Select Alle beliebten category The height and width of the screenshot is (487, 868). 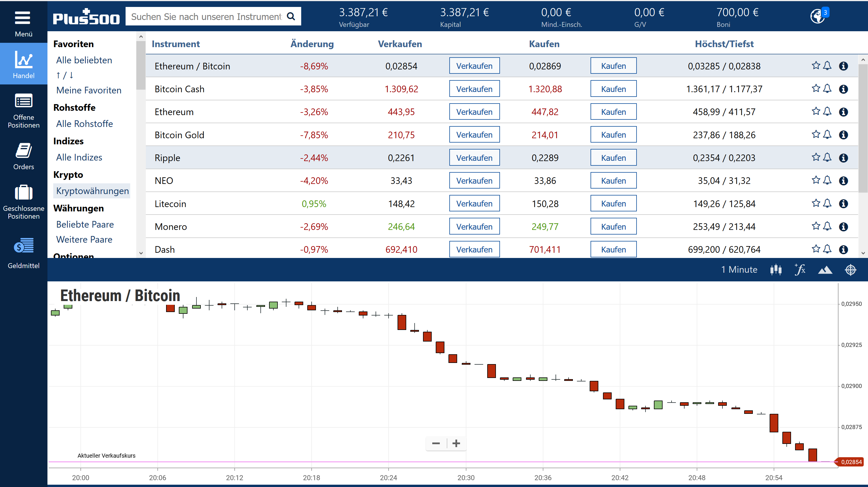coord(84,60)
